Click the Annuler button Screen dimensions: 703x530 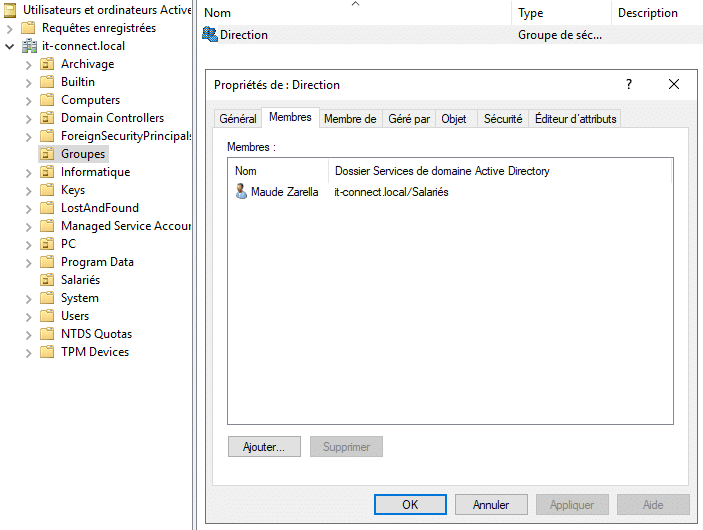click(x=491, y=504)
